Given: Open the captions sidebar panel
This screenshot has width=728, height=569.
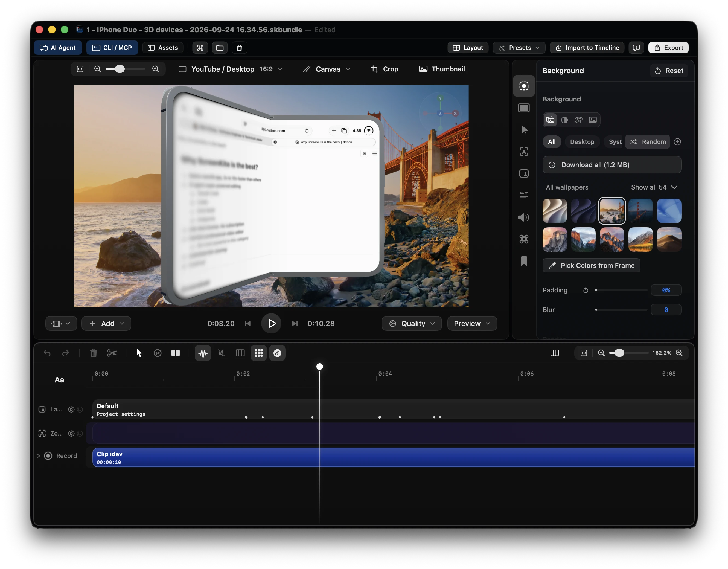Looking at the screenshot, I should (524, 195).
